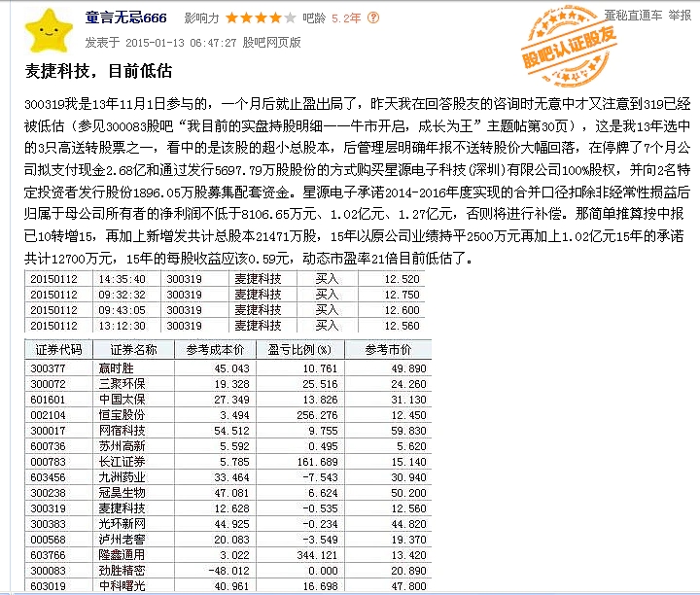Click the 参考市价 column header
This screenshot has height=595, width=700.
(388, 349)
